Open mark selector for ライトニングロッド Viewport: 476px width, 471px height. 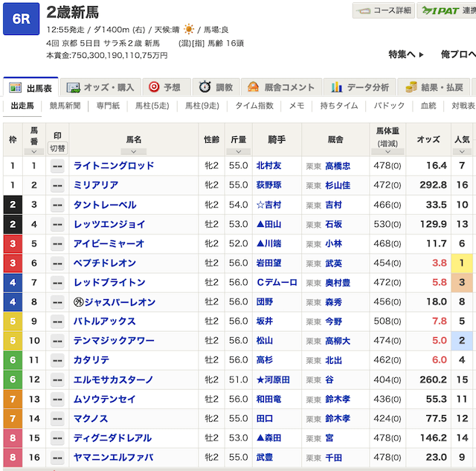tap(57, 166)
